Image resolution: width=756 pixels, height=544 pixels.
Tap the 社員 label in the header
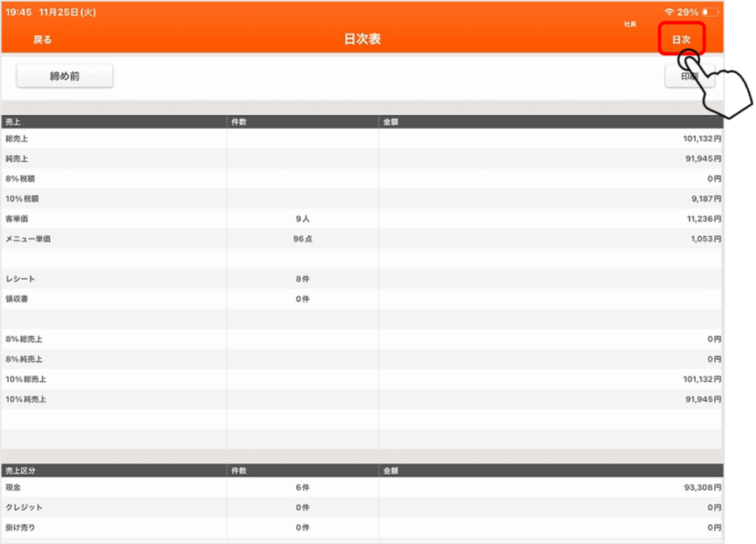click(630, 24)
